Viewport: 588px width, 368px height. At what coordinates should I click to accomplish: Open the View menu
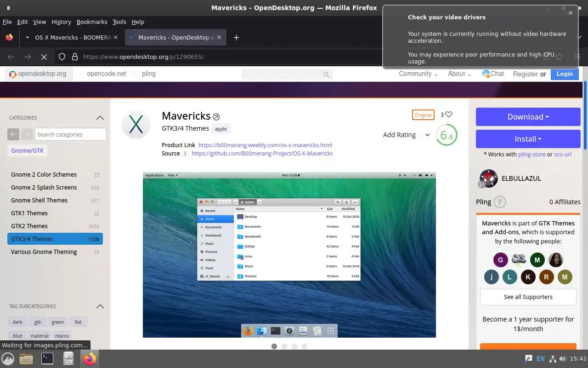click(40, 22)
